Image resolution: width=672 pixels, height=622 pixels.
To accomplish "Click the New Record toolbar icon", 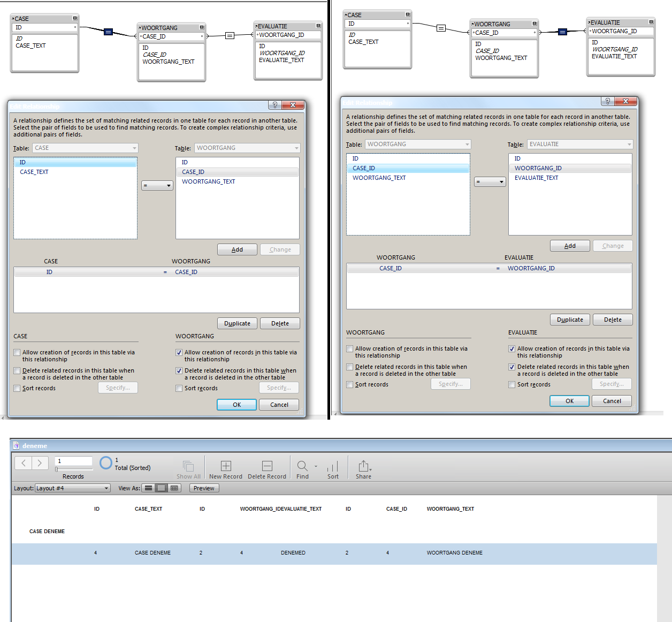I will coord(226,466).
